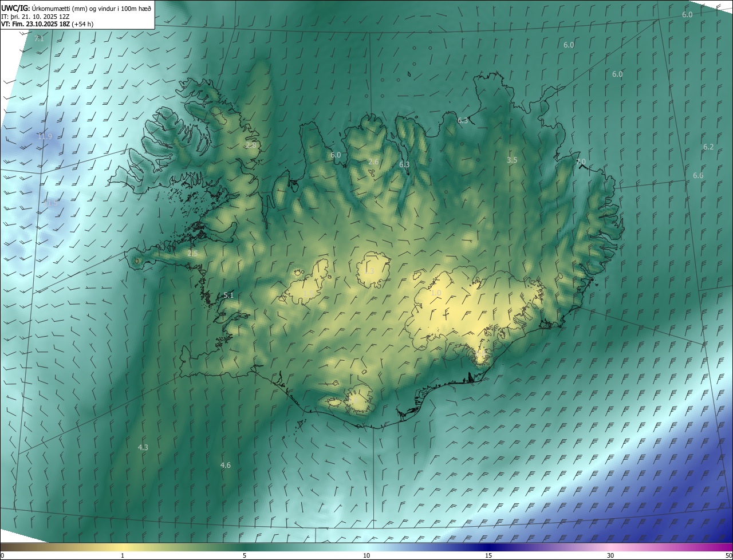733x560 pixels.
Task: Click the 10 tick on the color scale
Action: click(x=366, y=555)
